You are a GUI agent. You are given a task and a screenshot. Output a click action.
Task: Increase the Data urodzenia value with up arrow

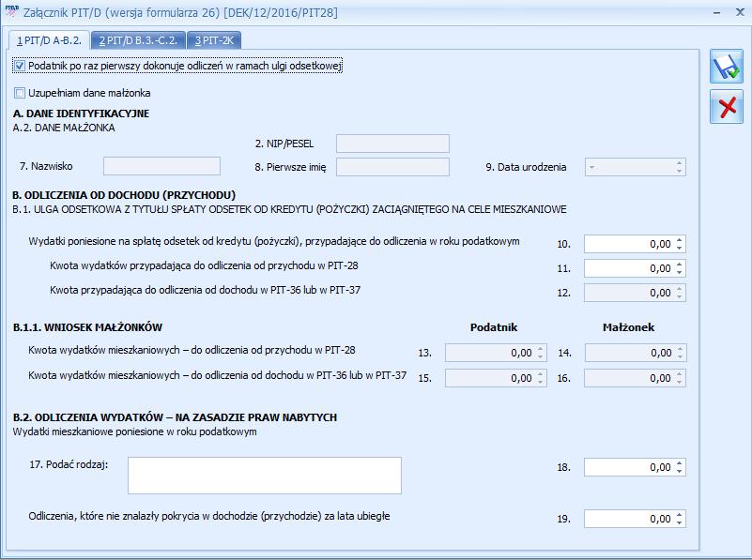pyautogui.click(x=679, y=163)
